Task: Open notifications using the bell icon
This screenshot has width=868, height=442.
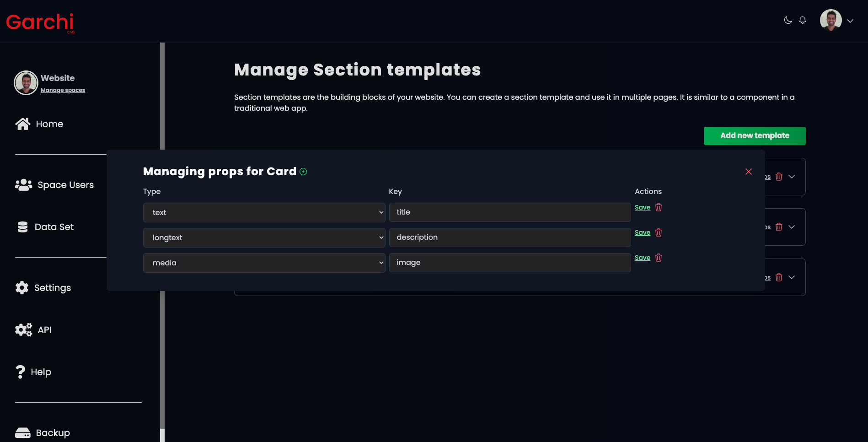Action: (803, 20)
